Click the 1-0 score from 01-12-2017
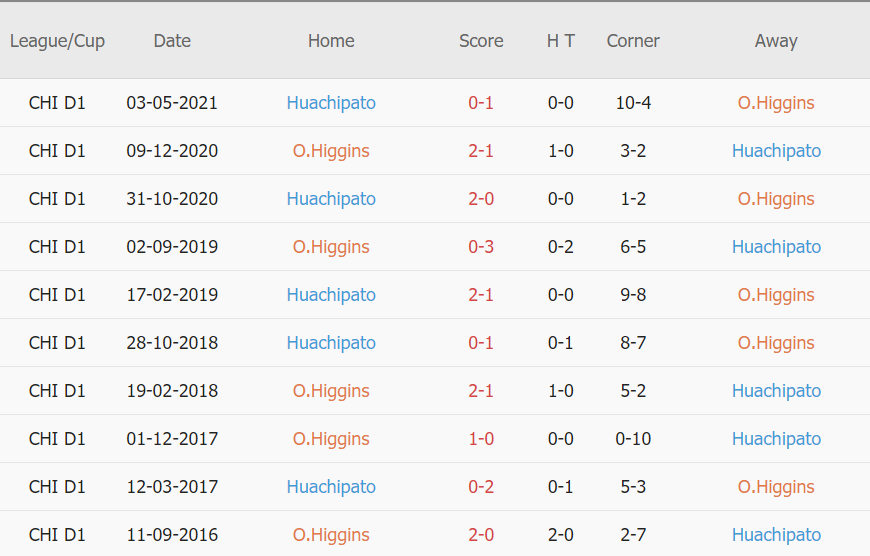This screenshot has width=870, height=556. [x=481, y=439]
